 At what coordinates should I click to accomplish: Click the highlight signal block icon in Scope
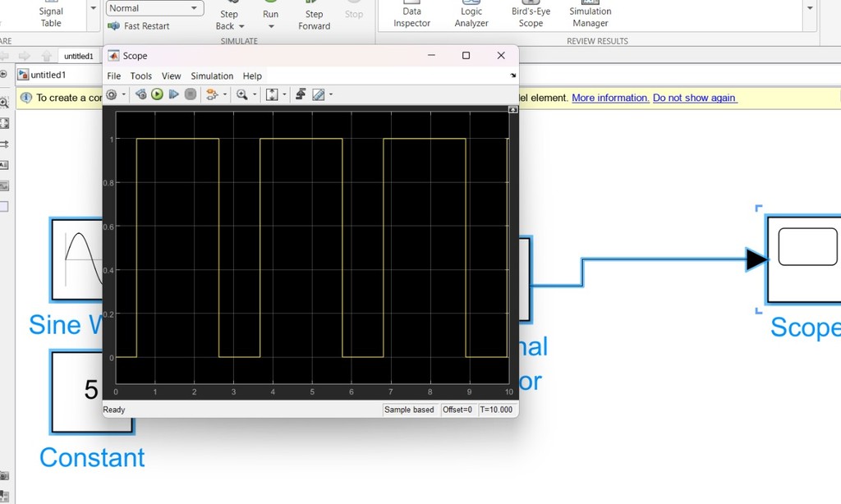[x=212, y=94]
